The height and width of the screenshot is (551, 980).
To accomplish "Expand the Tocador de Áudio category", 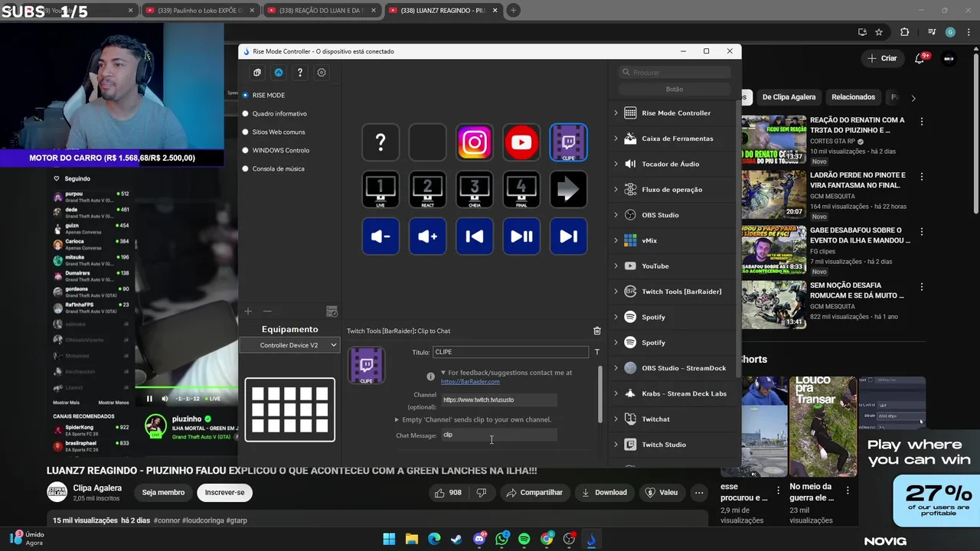I will tap(616, 164).
